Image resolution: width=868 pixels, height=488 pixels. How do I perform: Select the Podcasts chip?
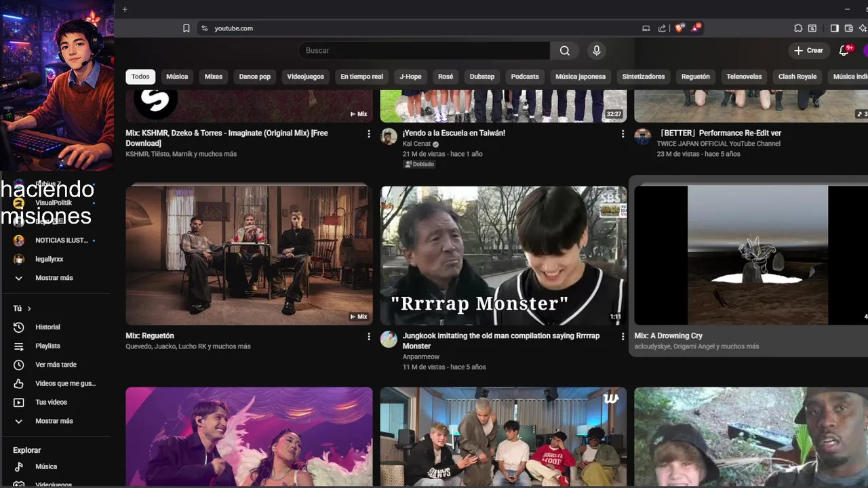point(525,77)
